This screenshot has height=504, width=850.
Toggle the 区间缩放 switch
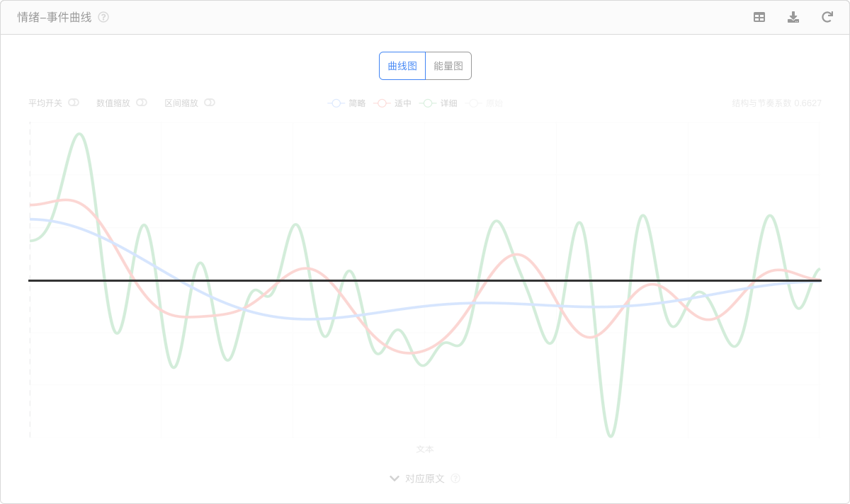210,103
